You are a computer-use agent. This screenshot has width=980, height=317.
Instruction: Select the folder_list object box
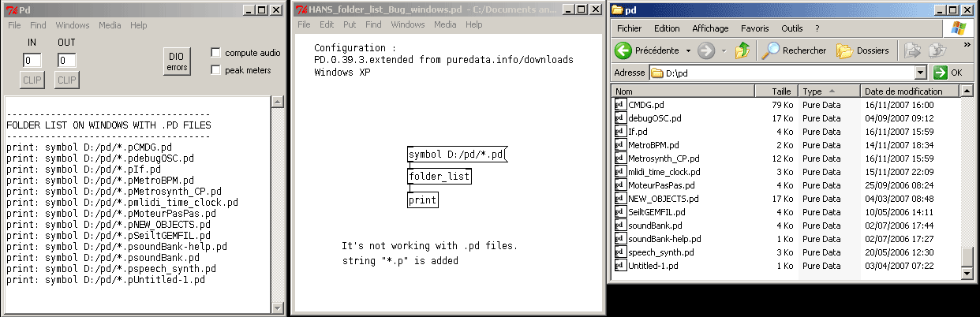tap(439, 177)
